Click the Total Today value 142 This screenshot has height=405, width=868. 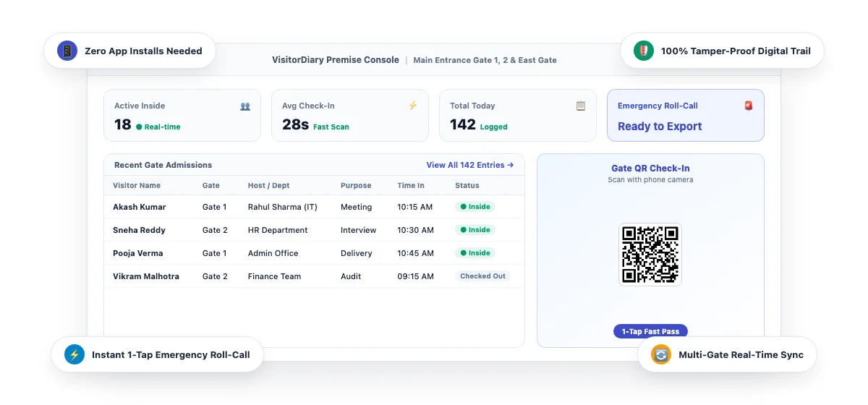(x=463, y=125)
